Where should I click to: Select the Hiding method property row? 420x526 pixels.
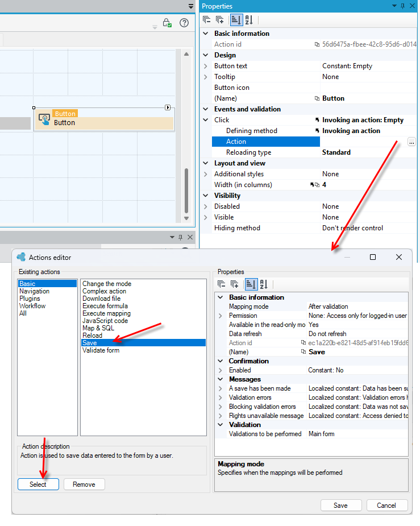(314, 228)
